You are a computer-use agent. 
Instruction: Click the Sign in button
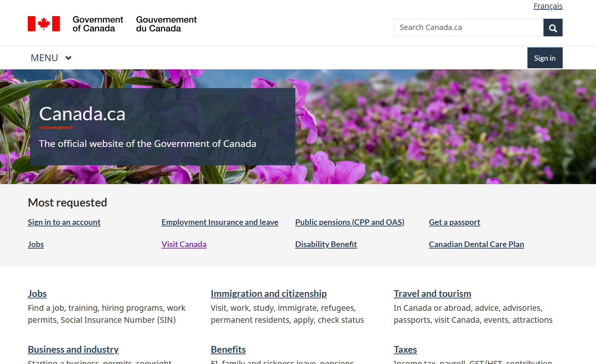(x=545, y=58)
